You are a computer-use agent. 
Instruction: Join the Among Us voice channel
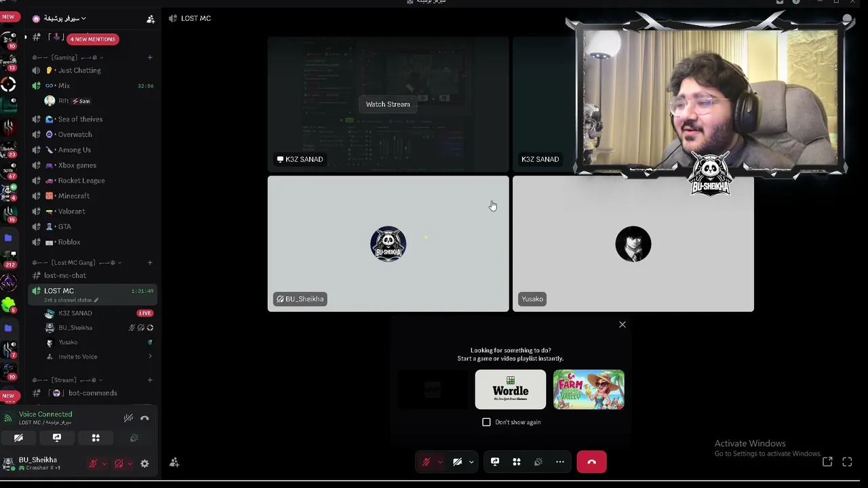92,150
